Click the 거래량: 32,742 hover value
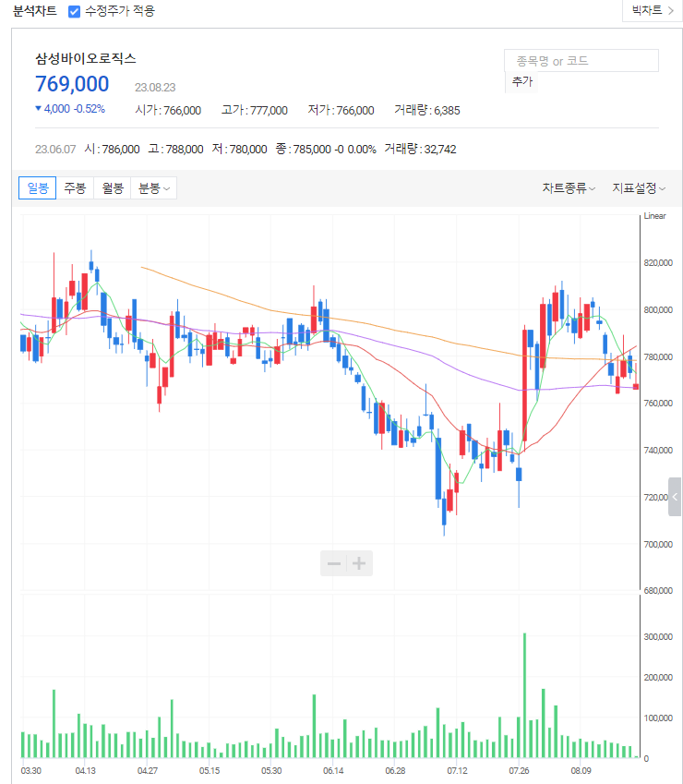The width and height of the screenshot is (683, 784). pyautogui.click(x=420, y=150)
